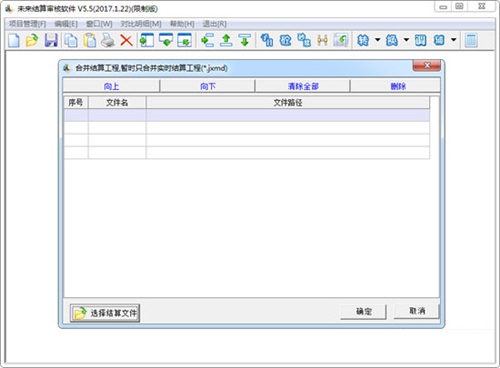Confirm with the 确定 button
Image resolution: width=500 pixels, height=368 pixels.
[364, 312]
